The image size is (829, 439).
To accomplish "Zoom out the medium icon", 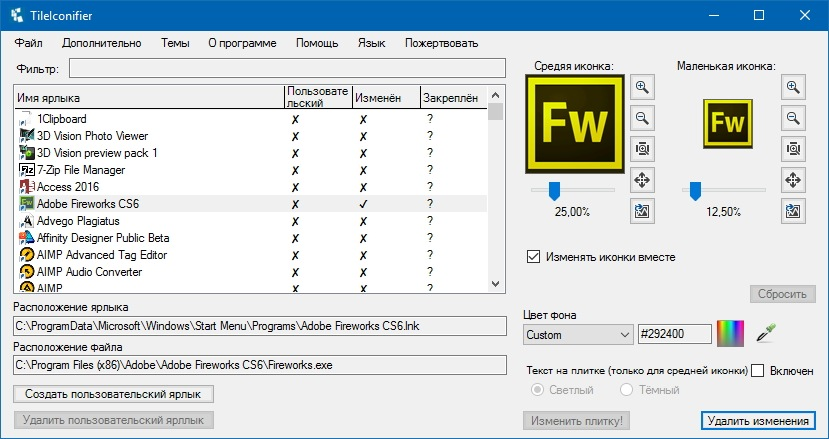I will tap(642, 118).
